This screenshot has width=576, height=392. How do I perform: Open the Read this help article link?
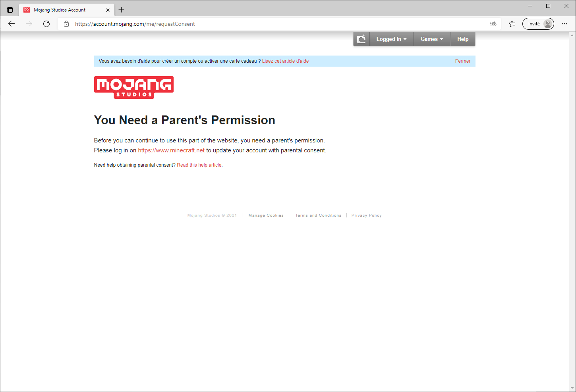[x=200, y=165]
